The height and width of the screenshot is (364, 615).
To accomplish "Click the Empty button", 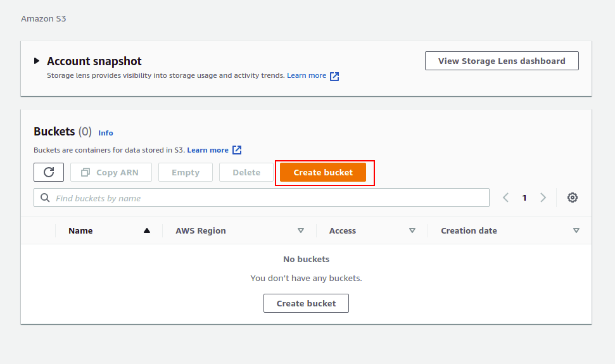I will click(186, 172).
